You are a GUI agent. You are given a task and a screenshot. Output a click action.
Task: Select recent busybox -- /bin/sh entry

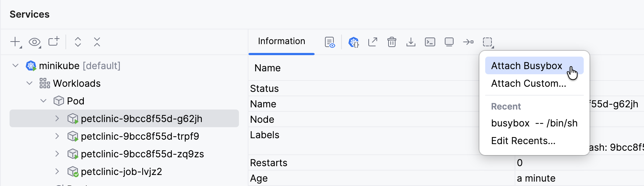tap(534, 123)
